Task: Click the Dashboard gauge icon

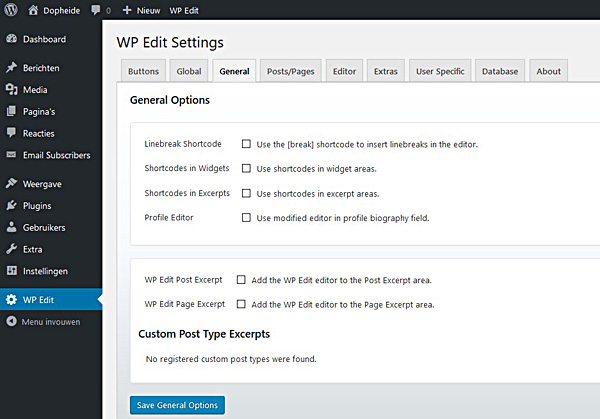Action: 11,39
